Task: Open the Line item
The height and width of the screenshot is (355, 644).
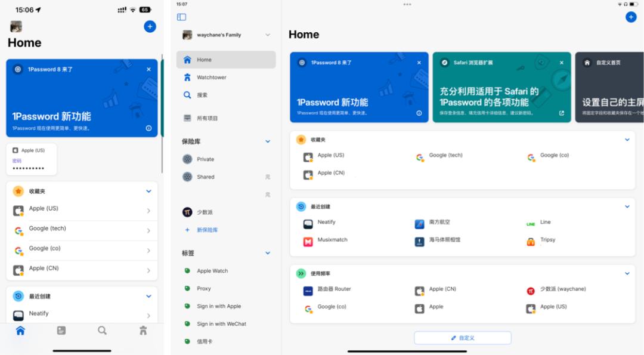Action: [x=538, y=223]
